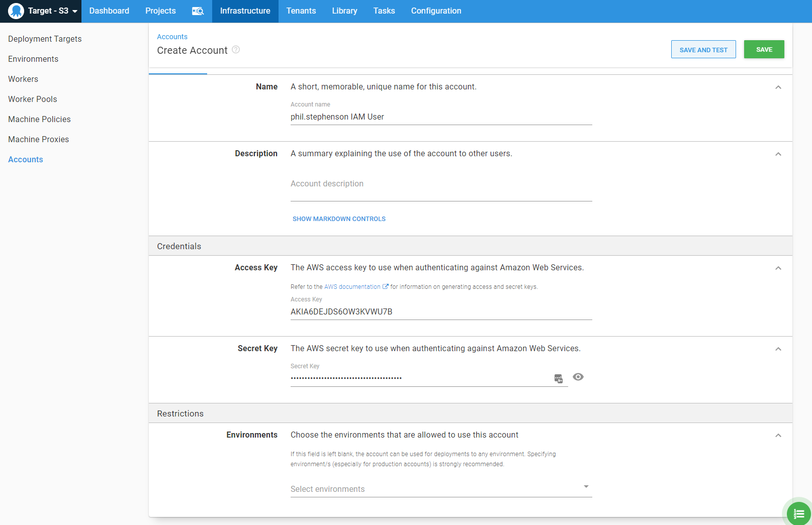Image resolution: width=812 pixels, height=525 pixels.
Task: Open the green table-of-contents button at bottom right
Action: (799, 513)
